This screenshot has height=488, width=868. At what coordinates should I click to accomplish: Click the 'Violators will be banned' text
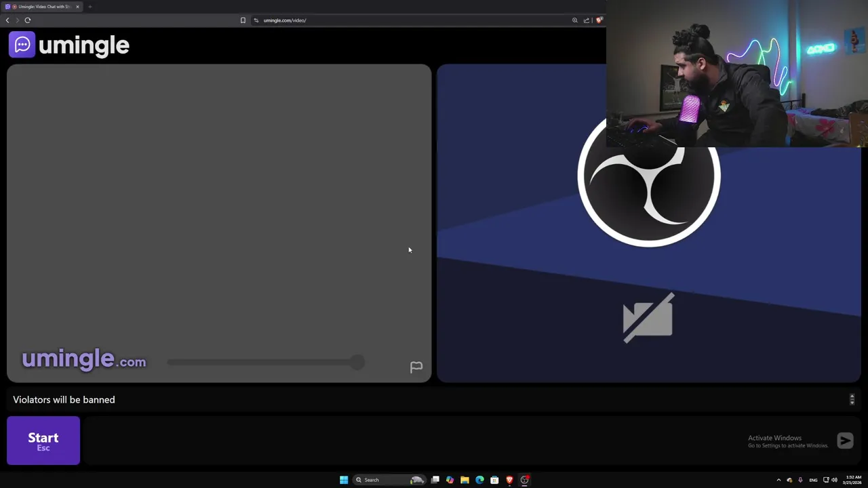[x=64, y=400]
